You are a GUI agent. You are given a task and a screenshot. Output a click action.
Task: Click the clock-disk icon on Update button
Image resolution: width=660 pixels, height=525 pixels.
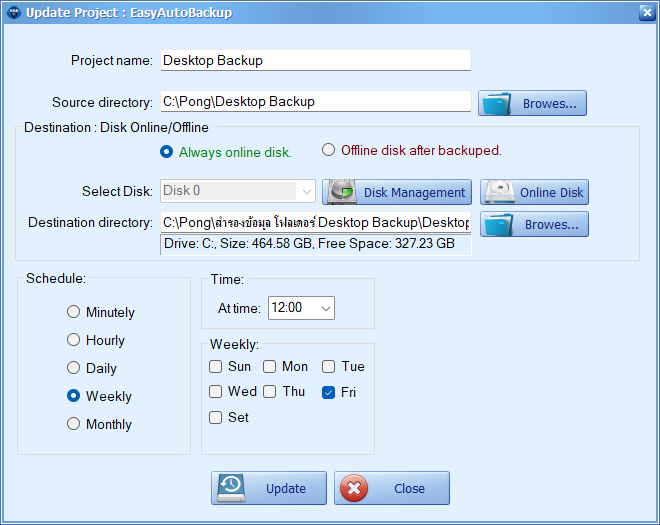(231, 488)
